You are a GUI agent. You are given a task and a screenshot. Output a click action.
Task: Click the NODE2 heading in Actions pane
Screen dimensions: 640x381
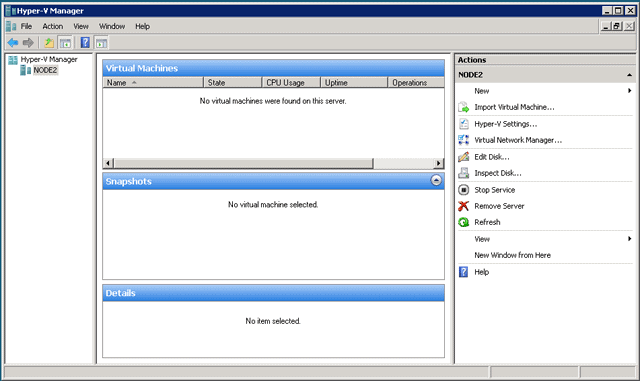(x=470, y=75)
